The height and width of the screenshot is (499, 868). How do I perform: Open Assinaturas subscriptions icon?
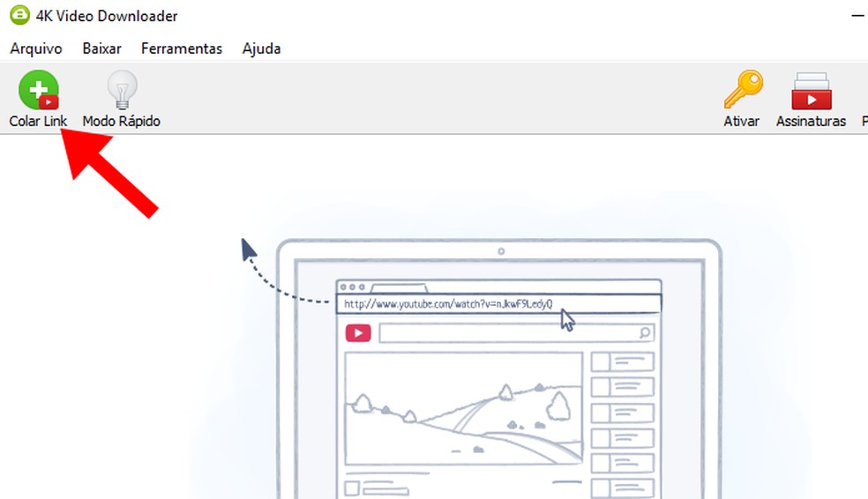point(811,92)
